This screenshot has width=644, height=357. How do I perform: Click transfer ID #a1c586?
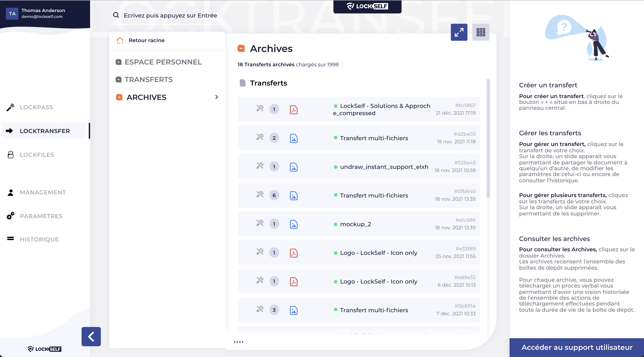[x=465, y=220]
